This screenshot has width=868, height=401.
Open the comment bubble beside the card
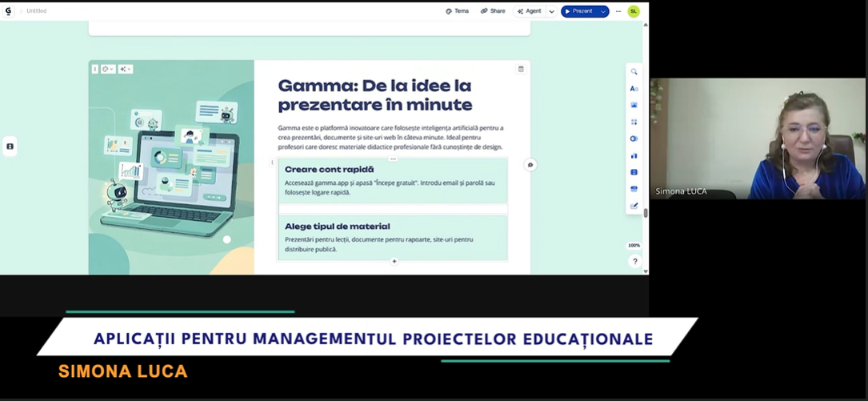coord(530,165)
